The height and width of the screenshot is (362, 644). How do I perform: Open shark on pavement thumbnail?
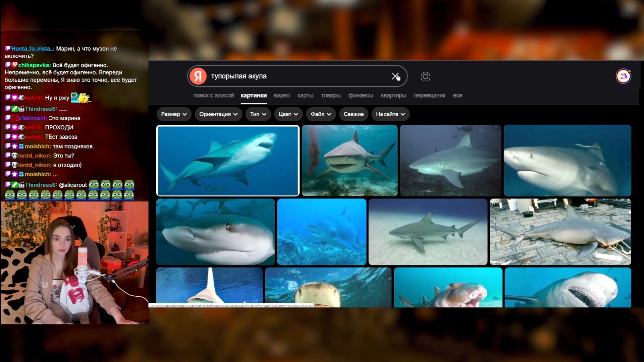click(x=560, y=232)
